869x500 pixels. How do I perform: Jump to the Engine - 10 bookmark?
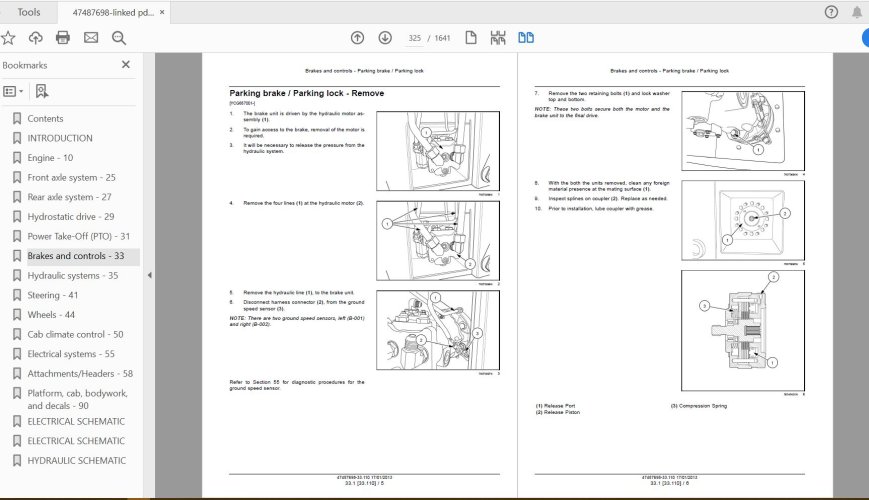tap(50, 158)
